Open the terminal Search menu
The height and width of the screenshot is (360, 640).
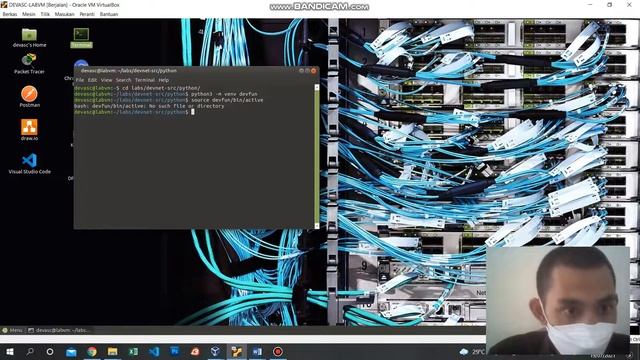tap(123, 80)
